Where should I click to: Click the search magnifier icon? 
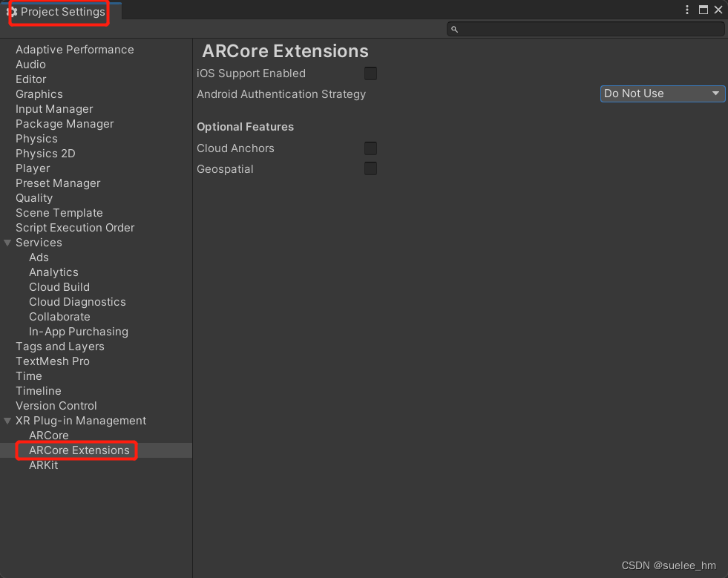click(454, 29)
